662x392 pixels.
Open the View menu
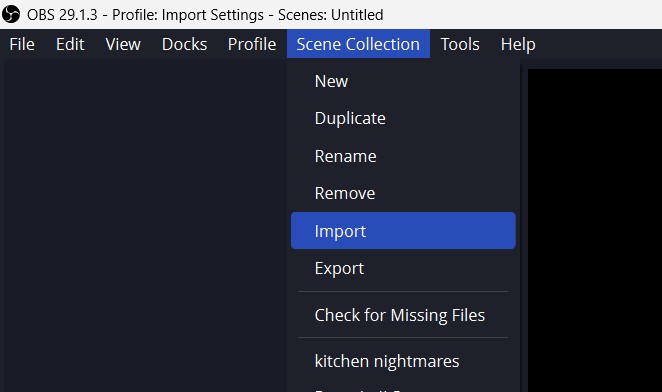(123, 44)
